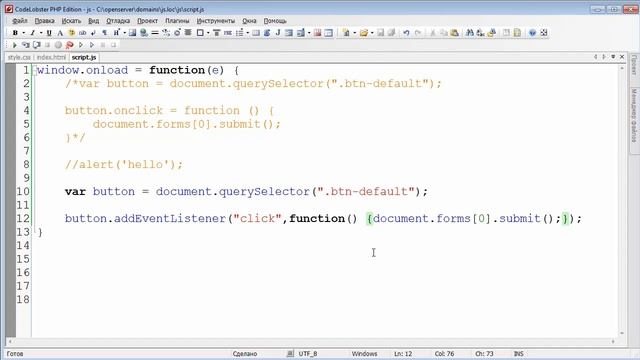Click the save floppy disk icon
This screenshot has height=360, width=640.
380,33
